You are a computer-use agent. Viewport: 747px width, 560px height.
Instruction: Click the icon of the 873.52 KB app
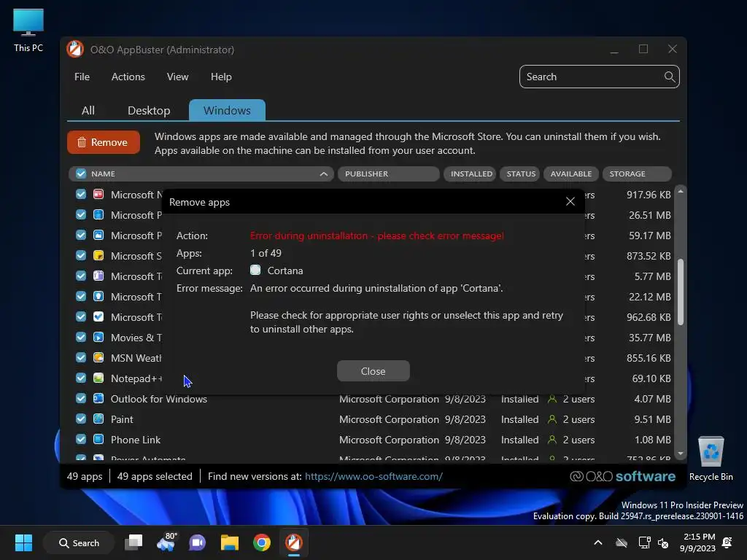[x=98, y=256]
